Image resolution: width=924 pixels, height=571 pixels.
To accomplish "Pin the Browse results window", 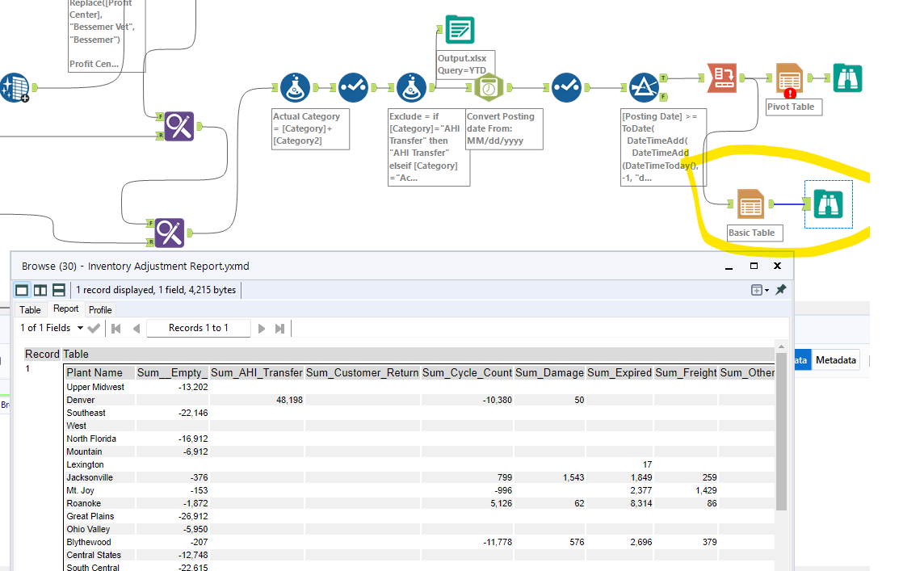I will [781, 290].
